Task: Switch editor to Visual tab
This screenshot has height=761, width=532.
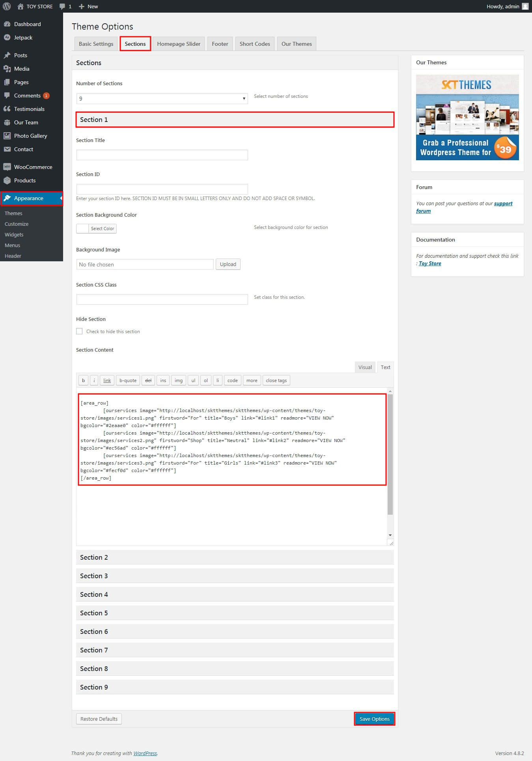Action: [365, 367]
